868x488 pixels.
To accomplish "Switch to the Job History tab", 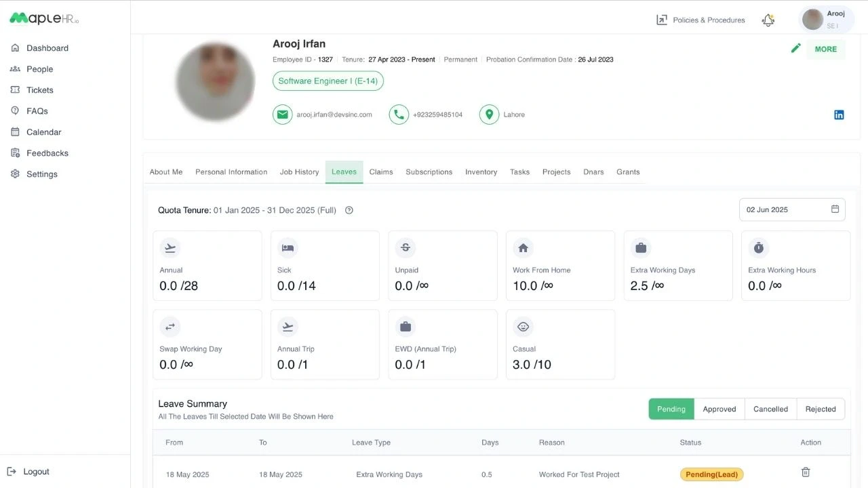I will (x=299, y=172).
